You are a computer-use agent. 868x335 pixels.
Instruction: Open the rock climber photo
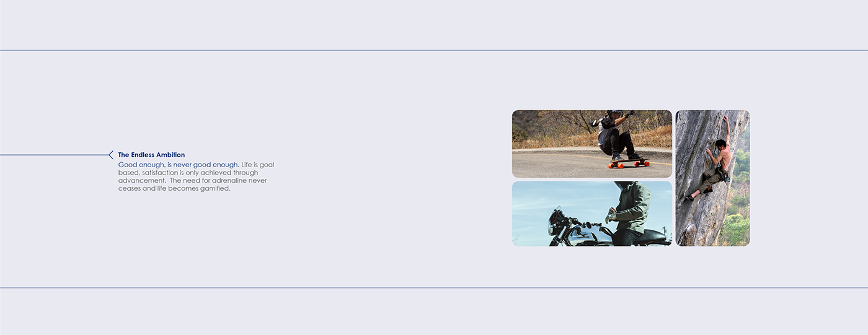coord(712,178)
